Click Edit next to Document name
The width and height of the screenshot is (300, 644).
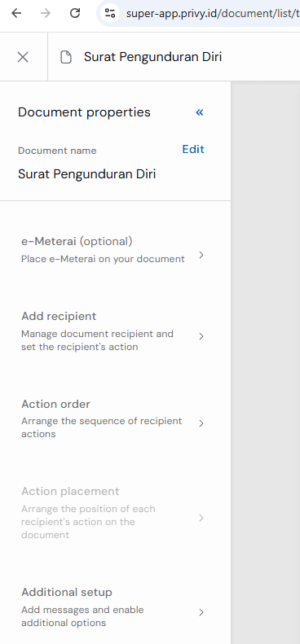coord(193,149)
